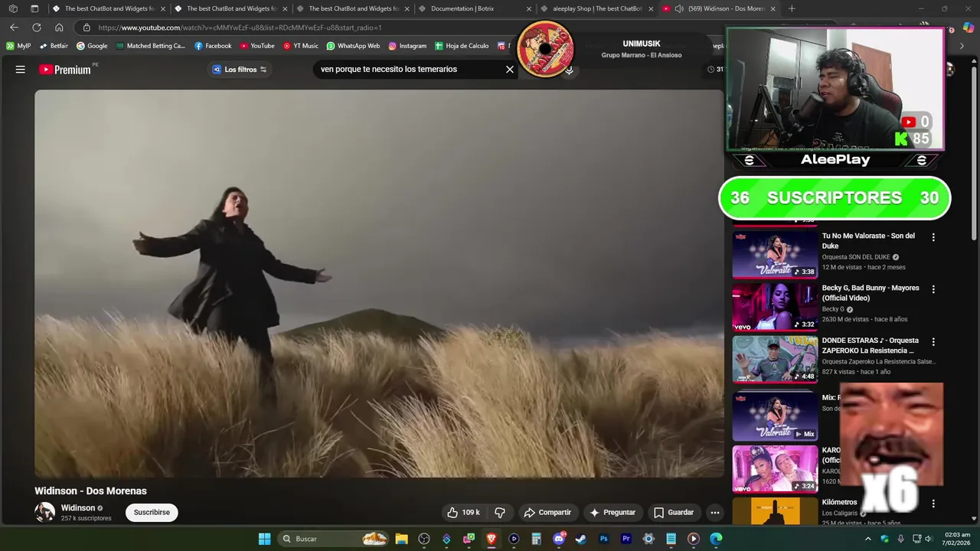The width and height of the screenshot is (980, 551).
Task: Expand the system tray hidden icons chevron
Action: pos(868,539)
